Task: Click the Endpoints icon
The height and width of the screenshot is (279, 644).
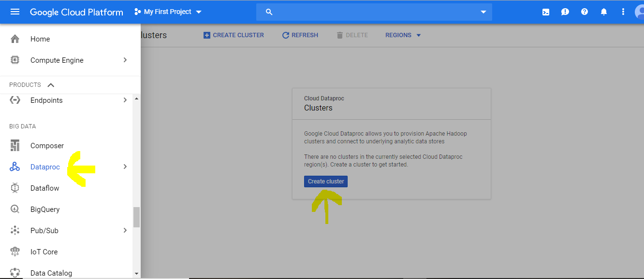Action: [x=15, y=100]
